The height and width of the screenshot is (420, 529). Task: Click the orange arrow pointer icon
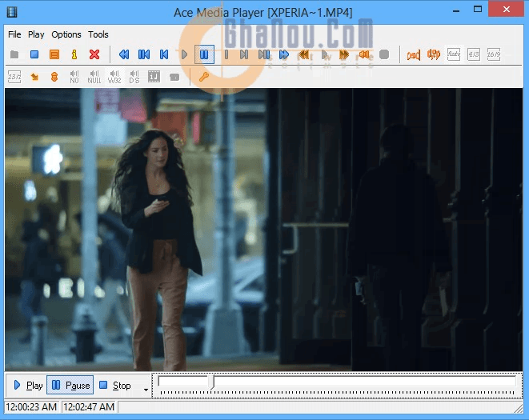pos(34,78)
